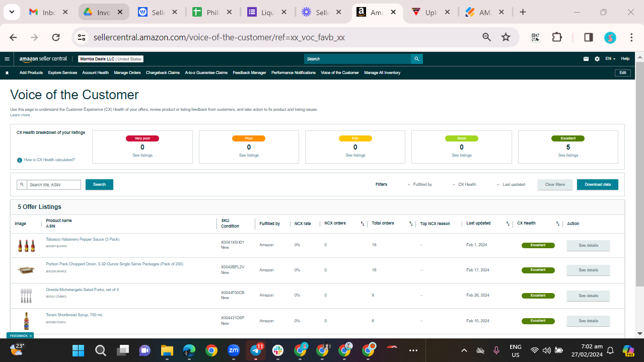Open the Learn more link

coord(20,115)
